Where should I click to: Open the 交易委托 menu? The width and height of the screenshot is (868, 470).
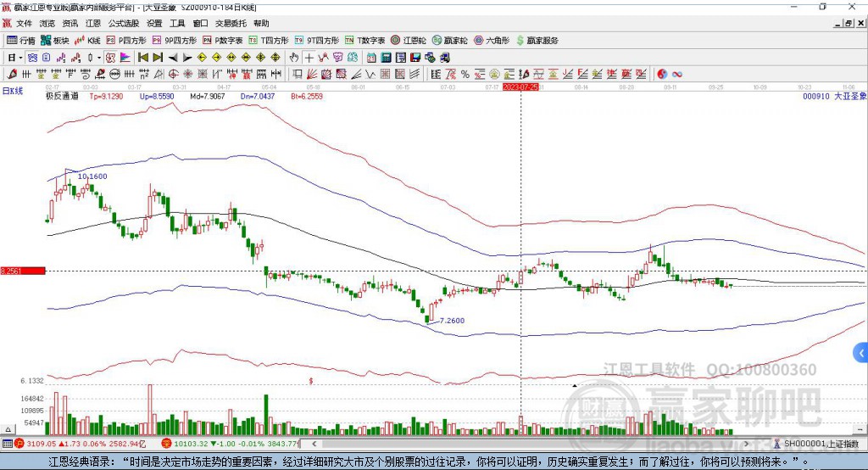231,23
